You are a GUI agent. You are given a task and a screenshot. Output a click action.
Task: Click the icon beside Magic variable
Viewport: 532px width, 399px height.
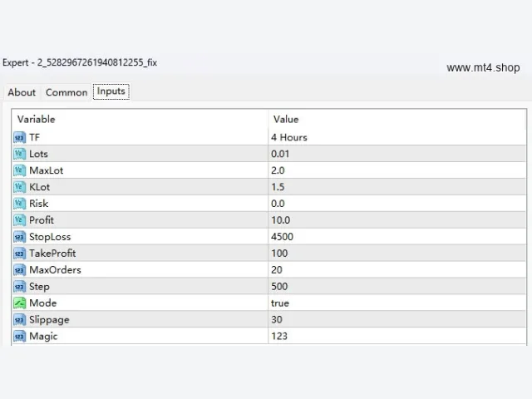[x=19, y=336]
